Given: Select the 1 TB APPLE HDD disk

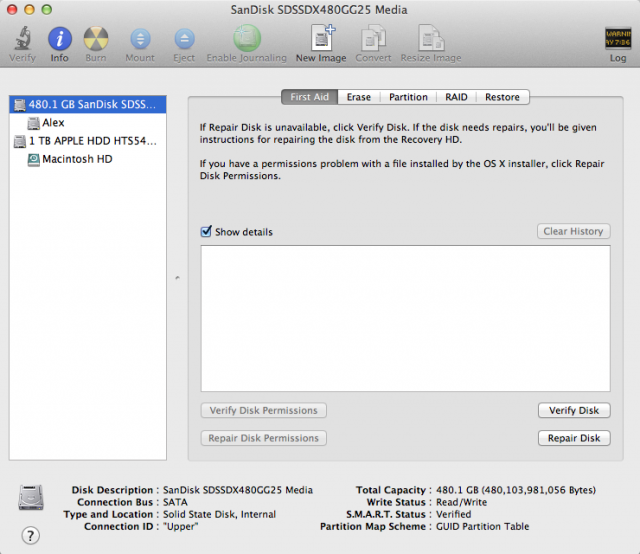Looking at the screenshot, I should (x=88, y=141).
